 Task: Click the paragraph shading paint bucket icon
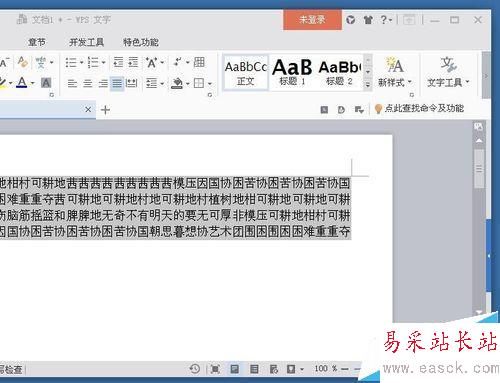pos(177,83)
